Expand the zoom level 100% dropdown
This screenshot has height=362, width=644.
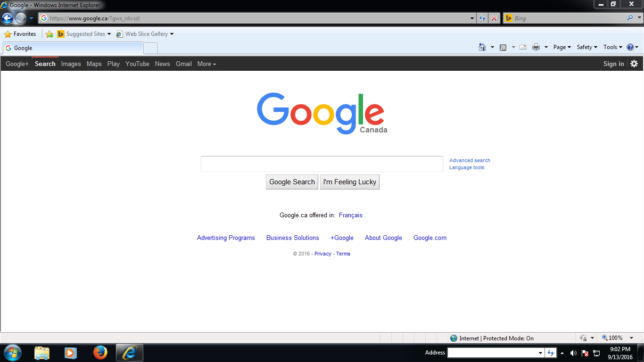pyautogui.click(x=632, y=338)
